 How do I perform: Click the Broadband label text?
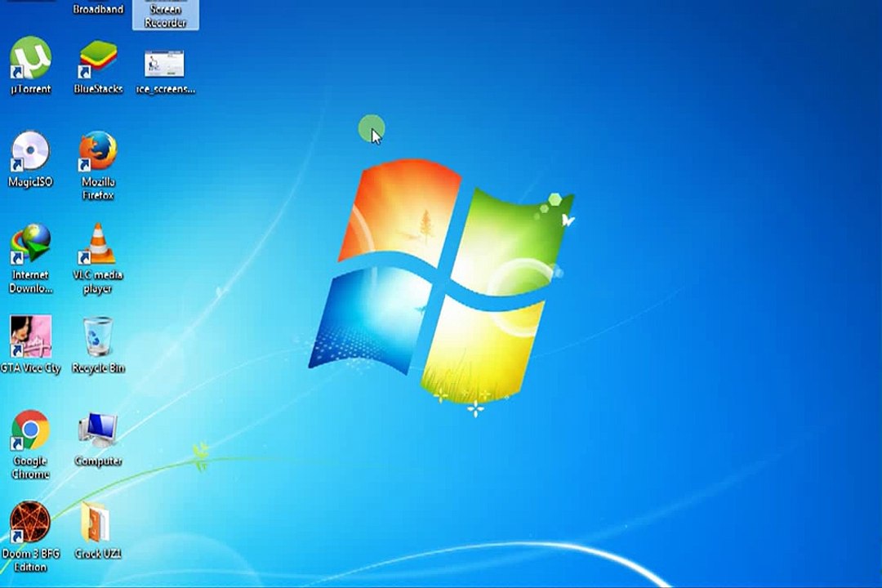(x=98, y=9)
